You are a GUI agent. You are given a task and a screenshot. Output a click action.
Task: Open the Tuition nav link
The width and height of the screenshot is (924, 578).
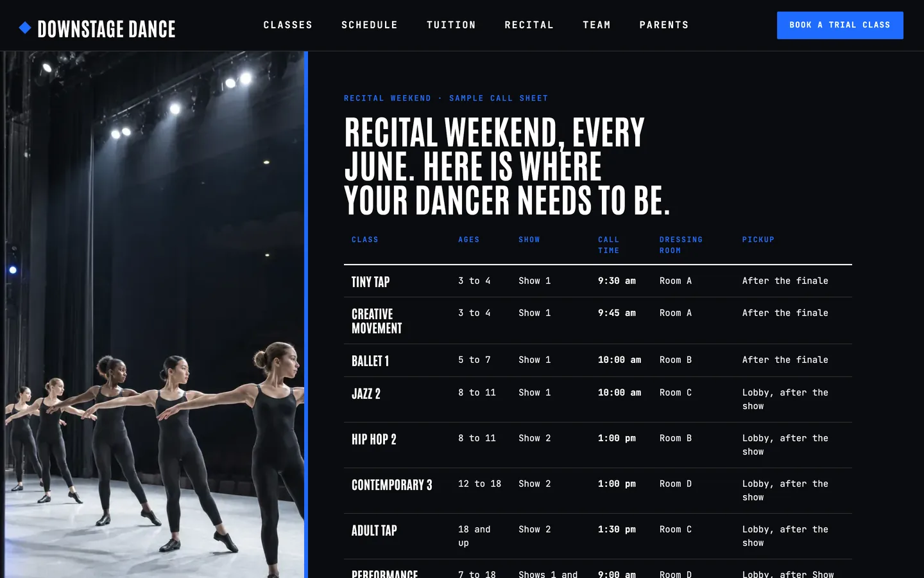click(x=451, y=25)
